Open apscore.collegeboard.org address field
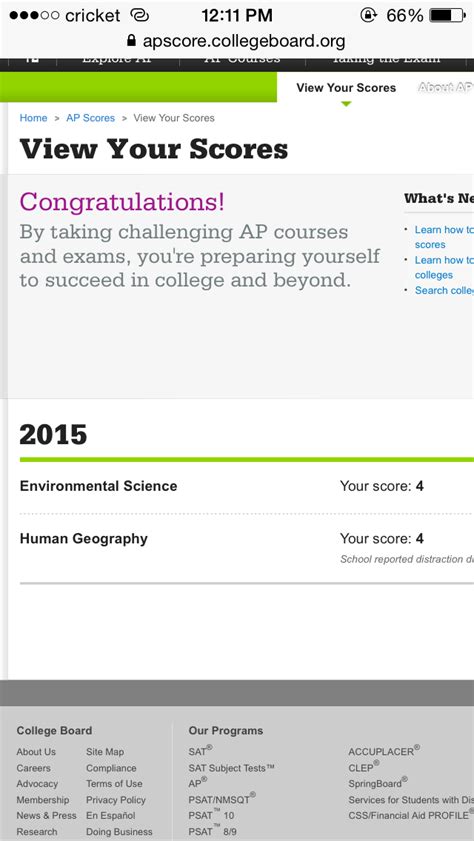 point(236,41)
